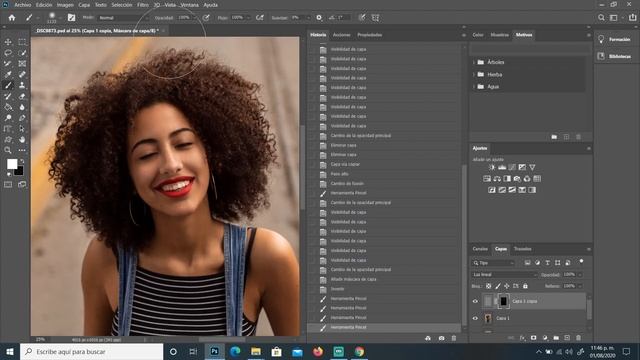Switch to the Acciones tab

[341, 35]
